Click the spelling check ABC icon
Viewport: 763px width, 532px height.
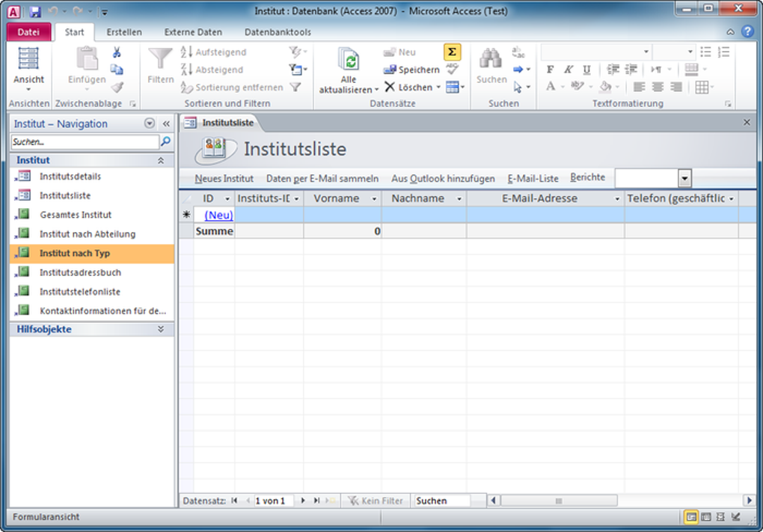coord(452,70)
